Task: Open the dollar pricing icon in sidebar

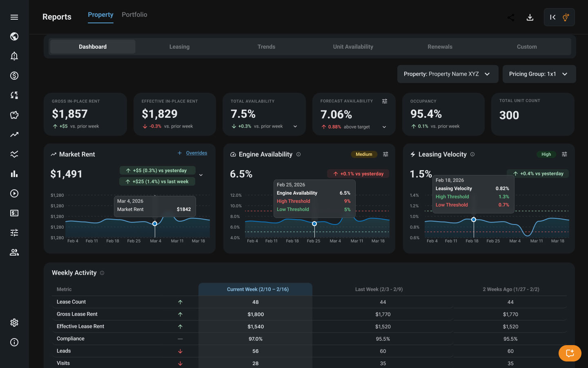Action: coord(14,76)
